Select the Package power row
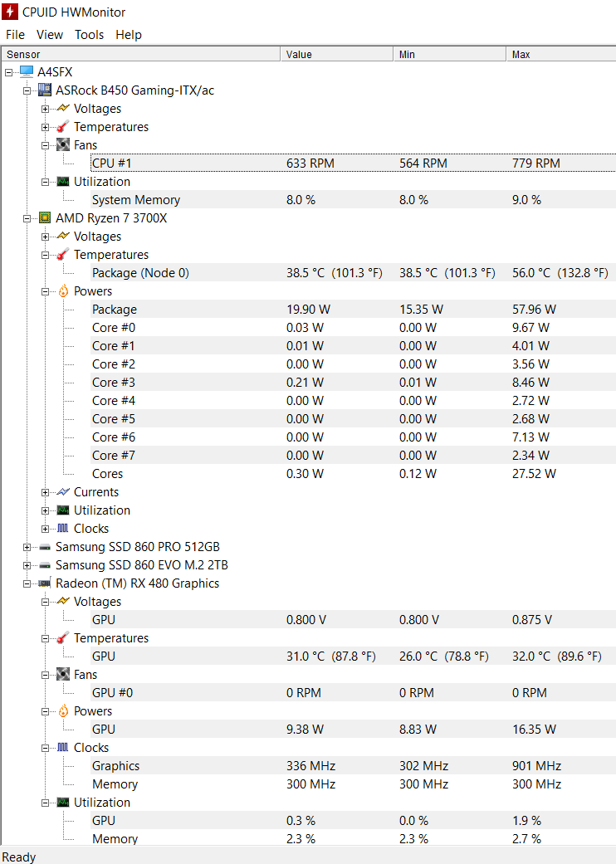The height and width of the screenshot is (864, 616). (x=353, y=309)
